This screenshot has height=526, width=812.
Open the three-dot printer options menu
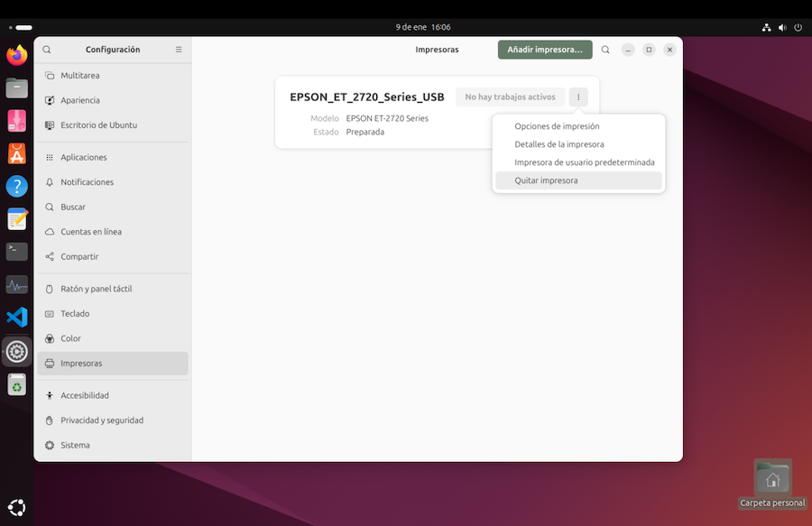tap(578, 97)
